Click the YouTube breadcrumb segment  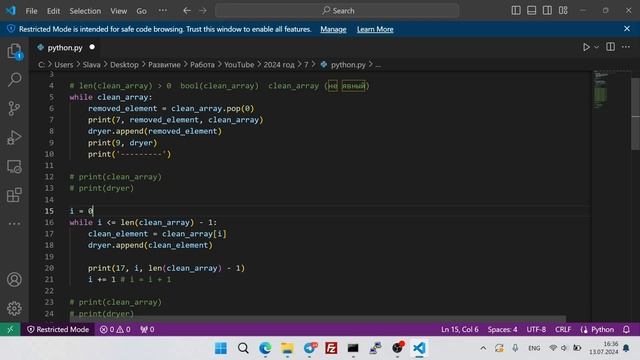[x=239, y=64]
